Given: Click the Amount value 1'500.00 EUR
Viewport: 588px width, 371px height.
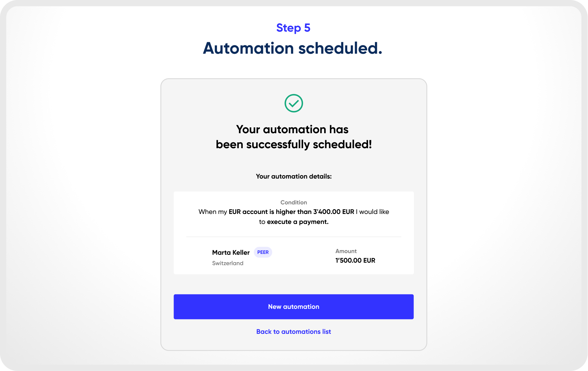Looking at the screenshot, I should coord(355,260).
